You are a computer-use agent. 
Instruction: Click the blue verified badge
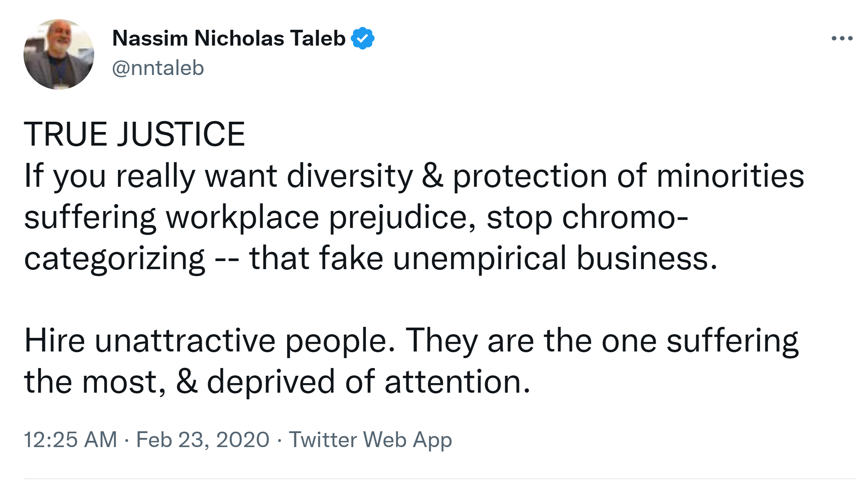[362, 38]
